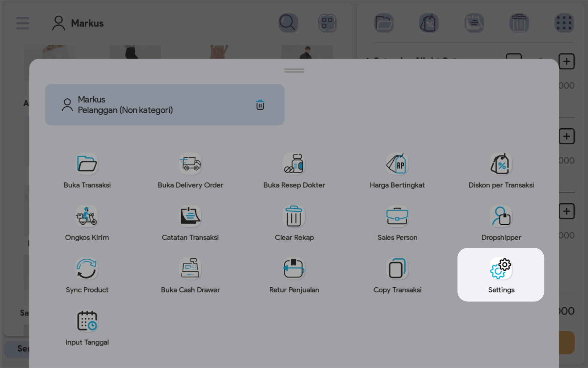This screenshot has width=588, height=368.
Task: Open Buka Resep Dokter option
Action: point(294,164)
